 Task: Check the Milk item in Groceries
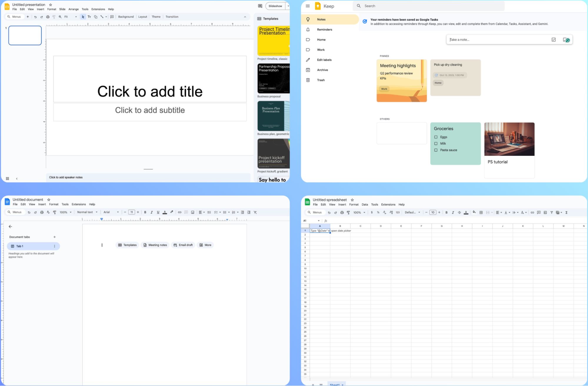tap(436, 143)
